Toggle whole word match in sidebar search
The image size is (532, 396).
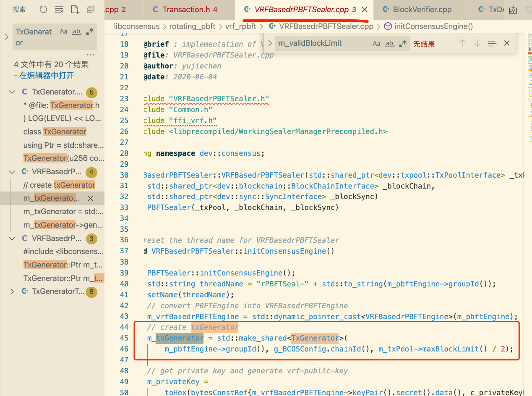coord(76,31)
